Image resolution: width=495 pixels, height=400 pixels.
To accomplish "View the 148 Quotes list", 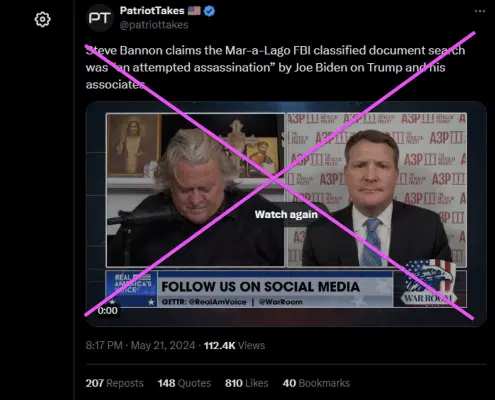I will click(184, 383).
